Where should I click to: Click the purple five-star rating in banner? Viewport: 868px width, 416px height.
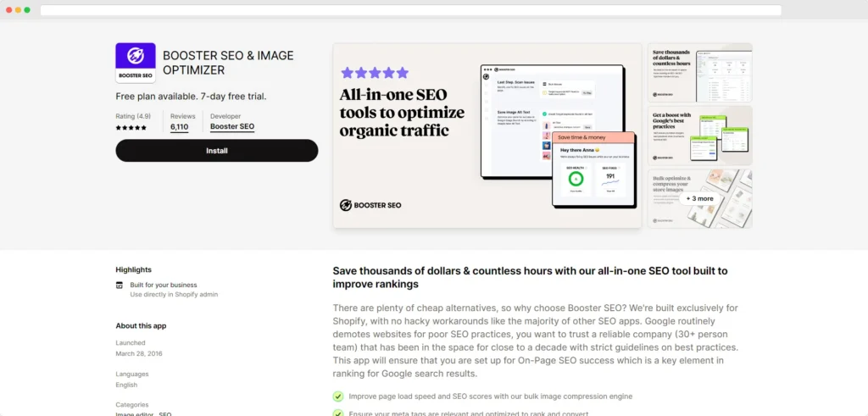pyautogui.click(x=375, y=73)
